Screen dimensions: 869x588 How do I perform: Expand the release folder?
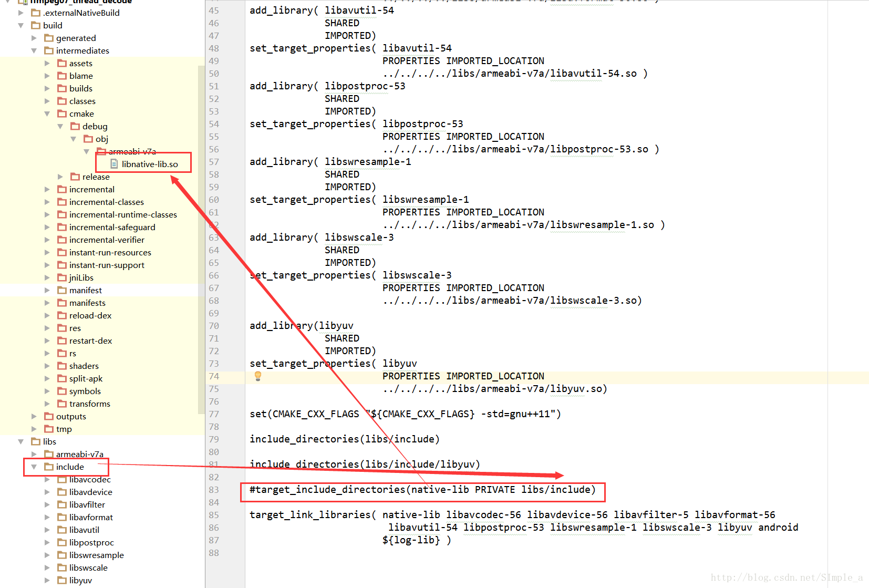point(60,177)
